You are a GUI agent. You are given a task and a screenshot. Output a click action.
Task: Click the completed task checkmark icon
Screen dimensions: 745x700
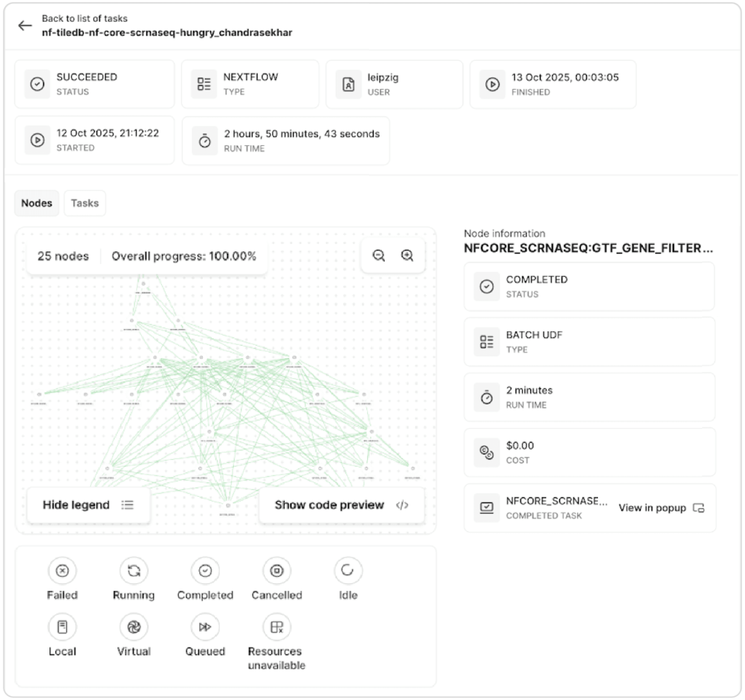(x=486, y=508)
